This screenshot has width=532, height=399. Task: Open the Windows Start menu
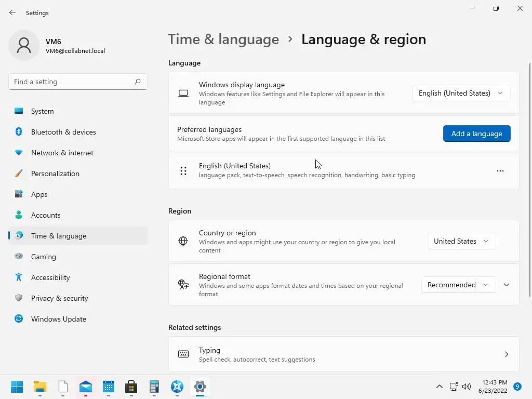coord(17,387)
